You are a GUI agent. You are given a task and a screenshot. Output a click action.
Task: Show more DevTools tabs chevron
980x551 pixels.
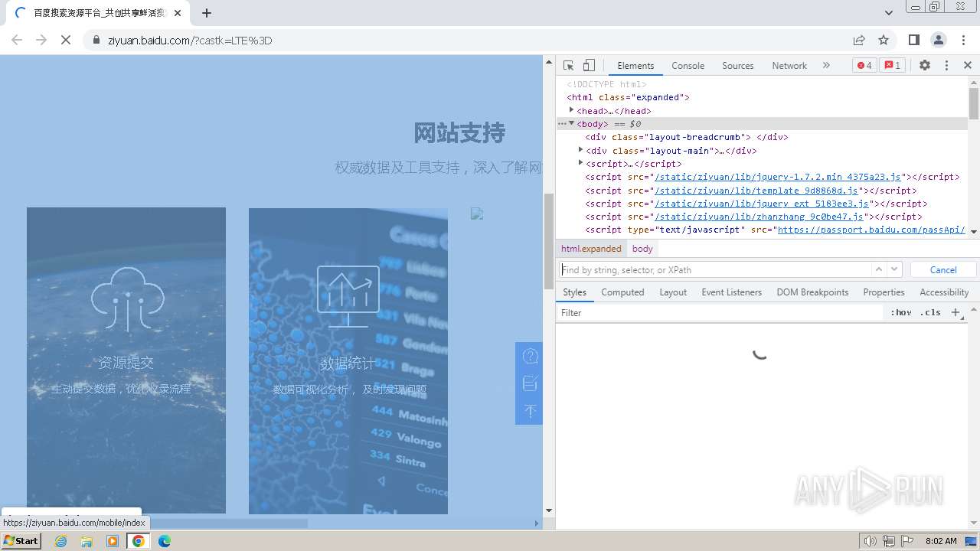click(x=826, y=66)
